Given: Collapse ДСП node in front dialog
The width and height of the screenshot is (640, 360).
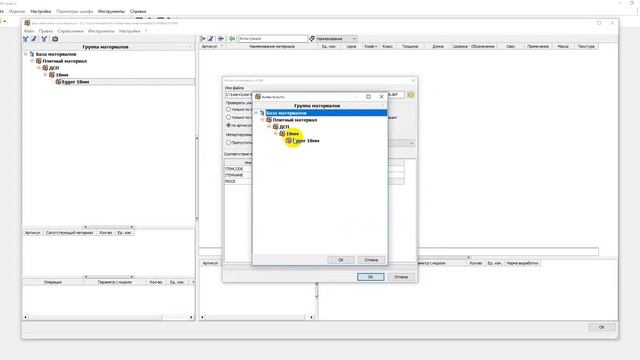Looking at the screenshot, I should coord(269,127).
